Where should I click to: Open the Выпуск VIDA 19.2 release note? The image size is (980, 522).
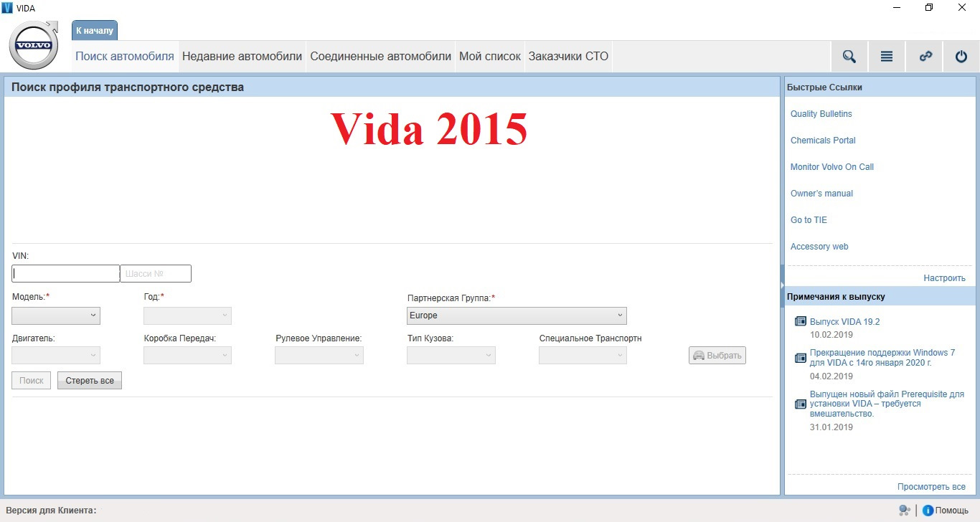click(x=844, y=322)
